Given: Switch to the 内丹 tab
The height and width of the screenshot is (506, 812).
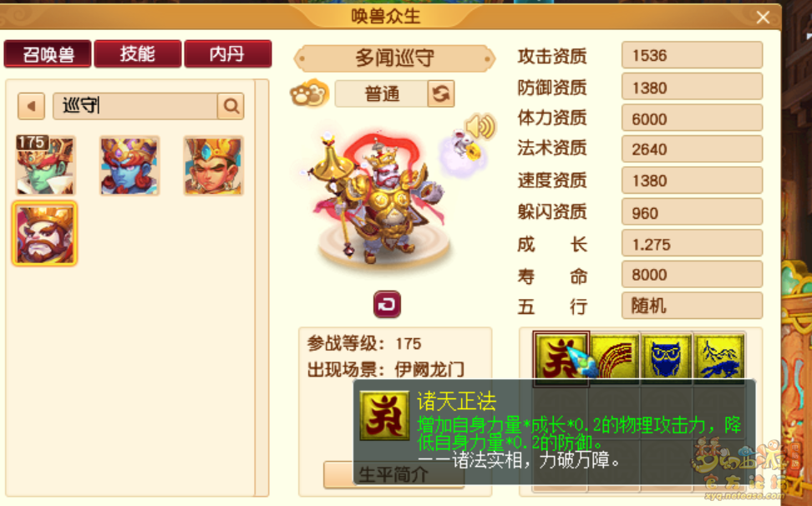Looking at the screenshot, I should pyautogui.click(x=228, y=53).
